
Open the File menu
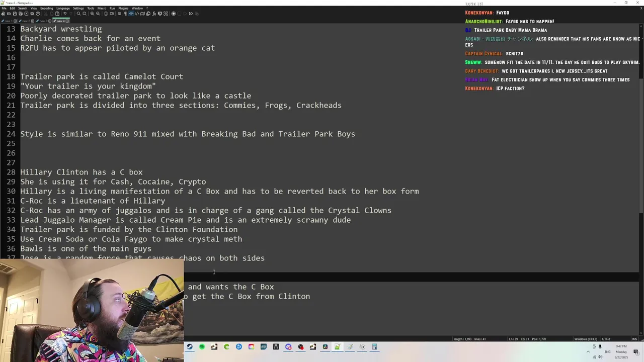tap(4, 8)
